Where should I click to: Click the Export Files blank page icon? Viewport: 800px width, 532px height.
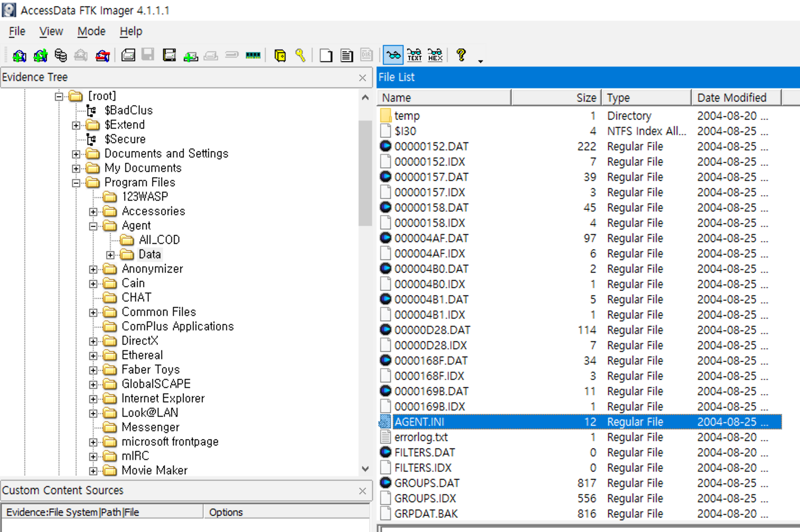[326, 55]
